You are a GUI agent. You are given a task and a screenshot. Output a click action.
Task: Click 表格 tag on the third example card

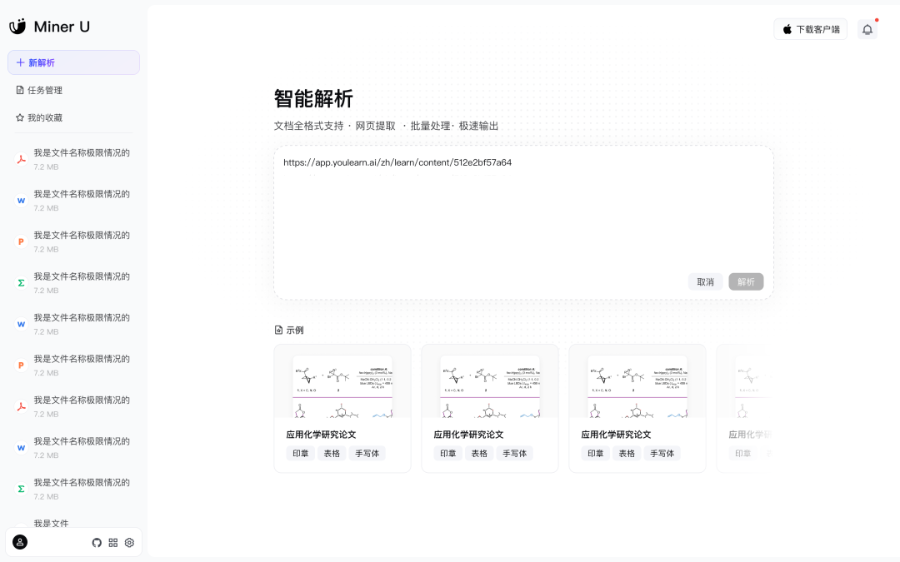pos(627,454)
